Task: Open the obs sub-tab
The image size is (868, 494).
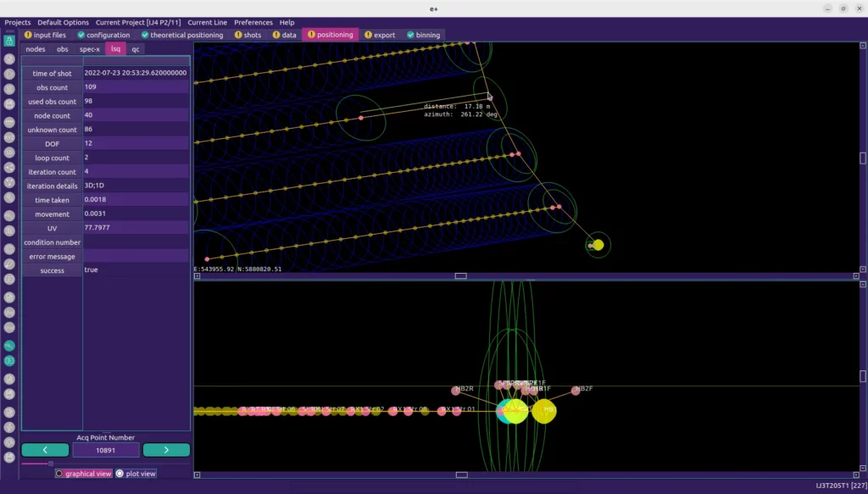Action: [x=63, y=49]
